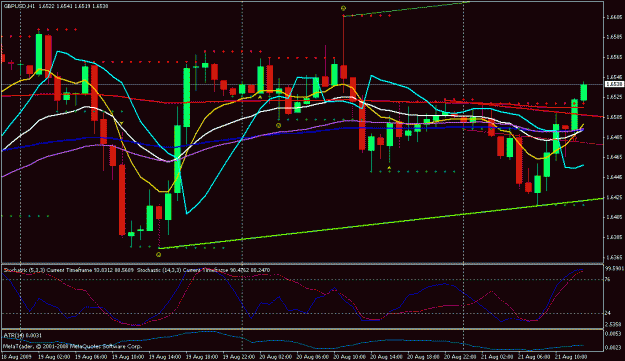Viewport: 625px width, 361px height.
Task: Click the 19 Aug 18:00 time label
Action: coord(201,356)
